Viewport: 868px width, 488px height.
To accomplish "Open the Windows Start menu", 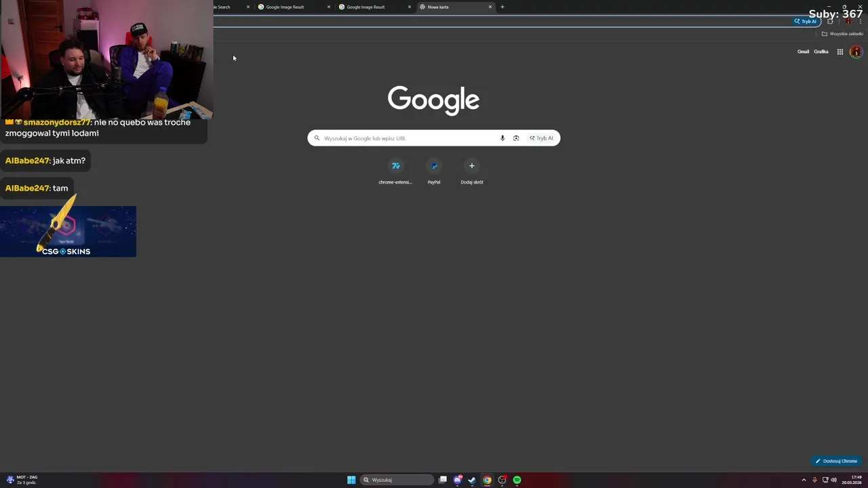I will pyautogui.click(x=351, y=480).
